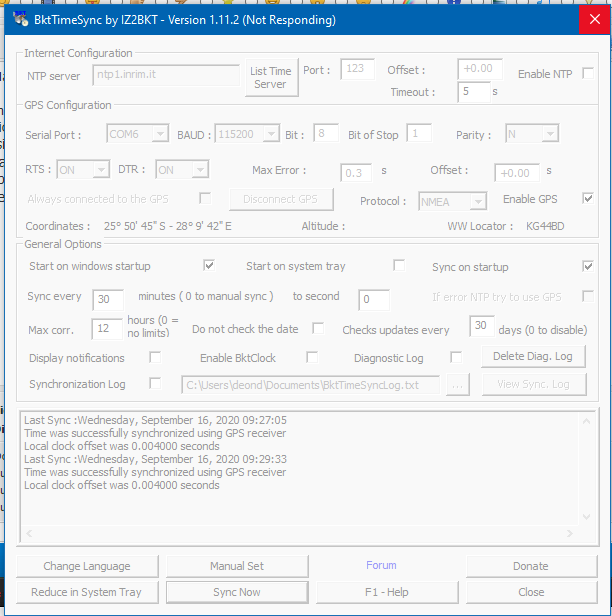Toggle Sync on startup checkbox
Image resolution: width=612 pixels, height=616 pixels.
point(588,266)
